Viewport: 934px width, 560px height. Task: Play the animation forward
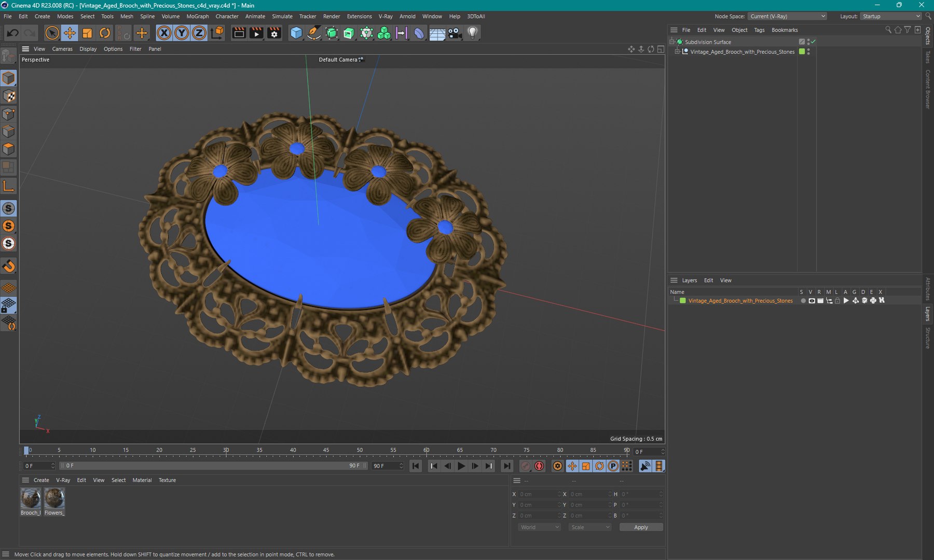(461, 466)
